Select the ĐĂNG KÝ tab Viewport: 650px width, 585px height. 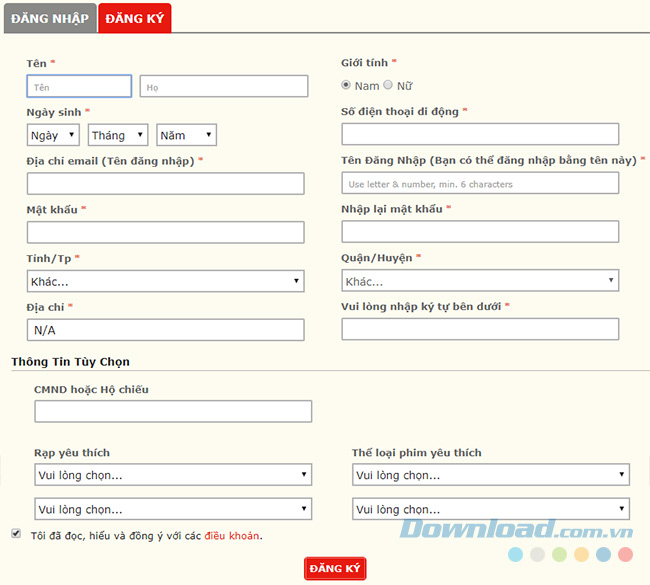click(135, 19)
